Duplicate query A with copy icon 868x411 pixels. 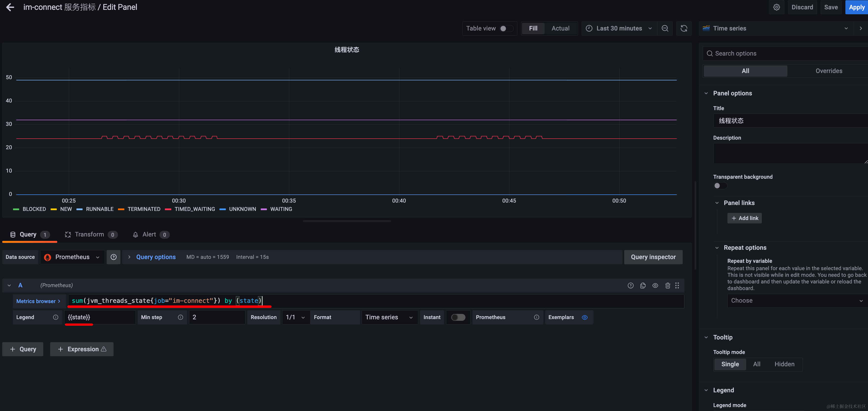tap(643, 286)
